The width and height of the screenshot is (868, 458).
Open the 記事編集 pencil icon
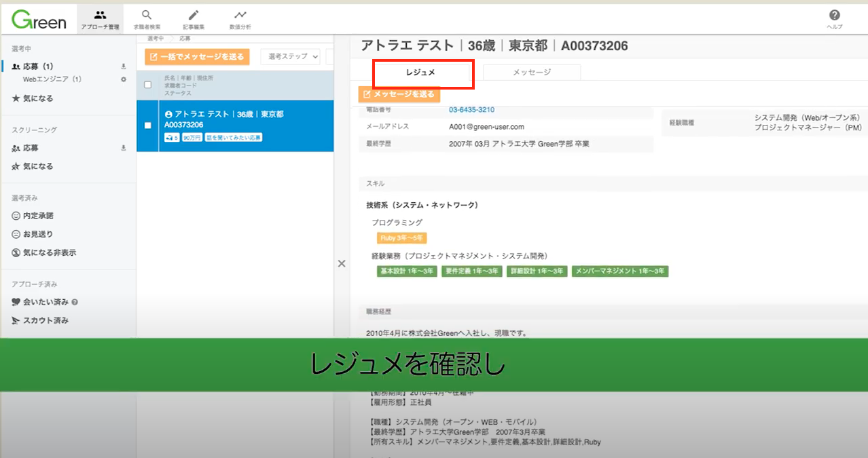[x=194, y=14]
